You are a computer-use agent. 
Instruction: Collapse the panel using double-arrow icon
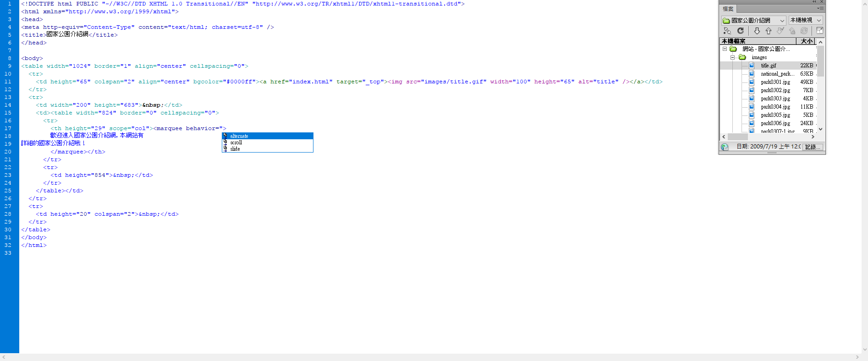[814, 2]
